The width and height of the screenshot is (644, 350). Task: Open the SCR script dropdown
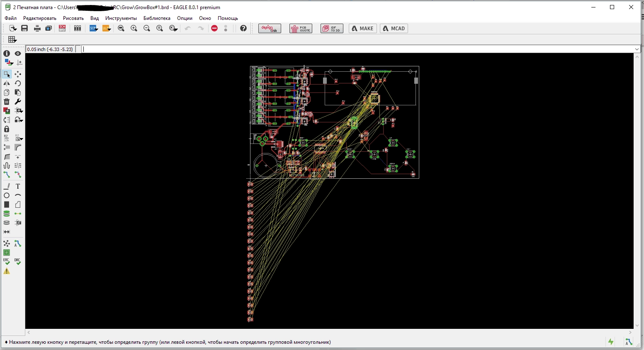(x=94, y=28)
